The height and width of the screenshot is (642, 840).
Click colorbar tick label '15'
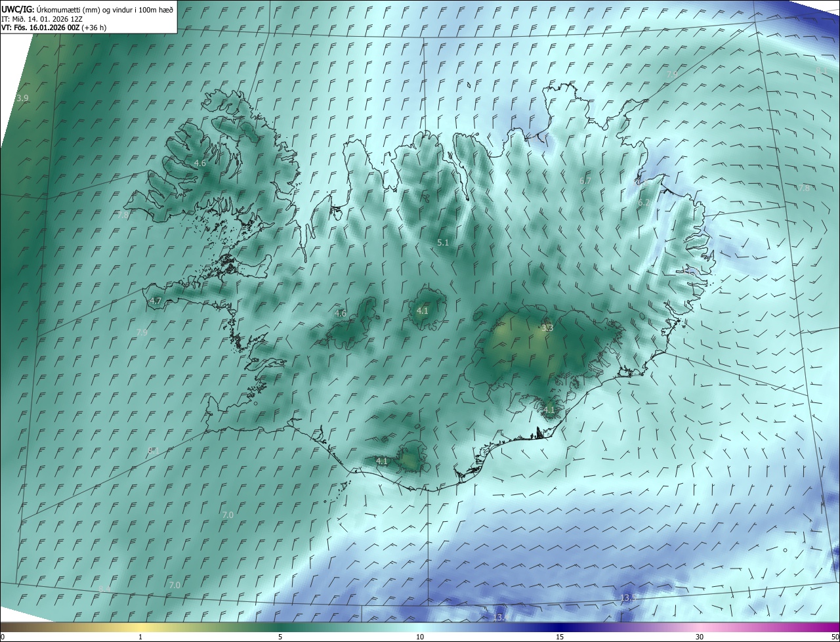click(560, 637)
